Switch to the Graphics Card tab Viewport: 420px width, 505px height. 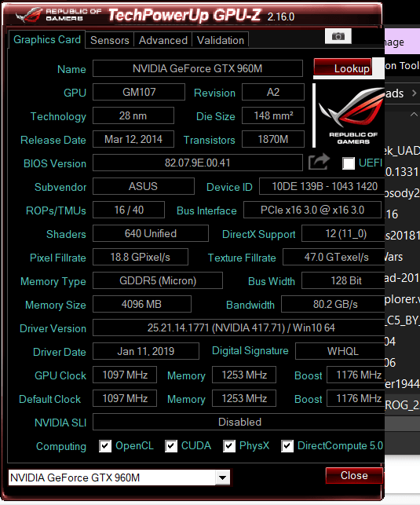[x=47, y=39]
